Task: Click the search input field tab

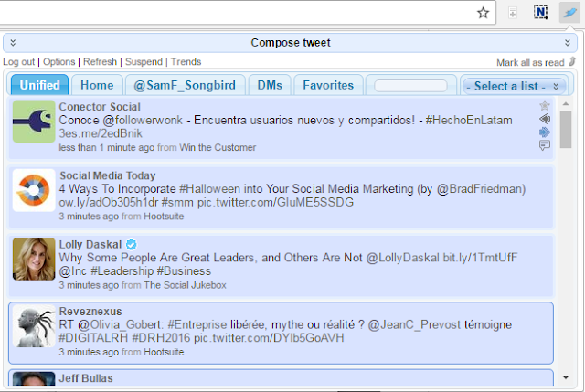Action: click(x=410, y=86)
